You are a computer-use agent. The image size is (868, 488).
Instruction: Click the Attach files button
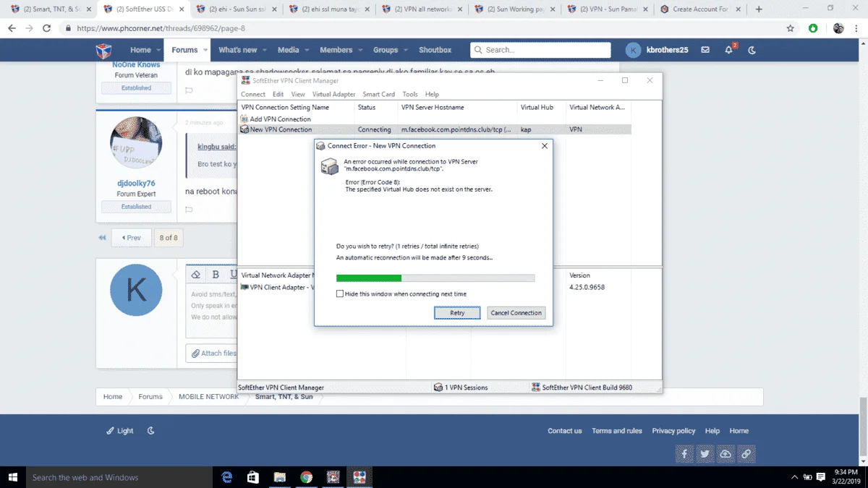coord(212,353)
